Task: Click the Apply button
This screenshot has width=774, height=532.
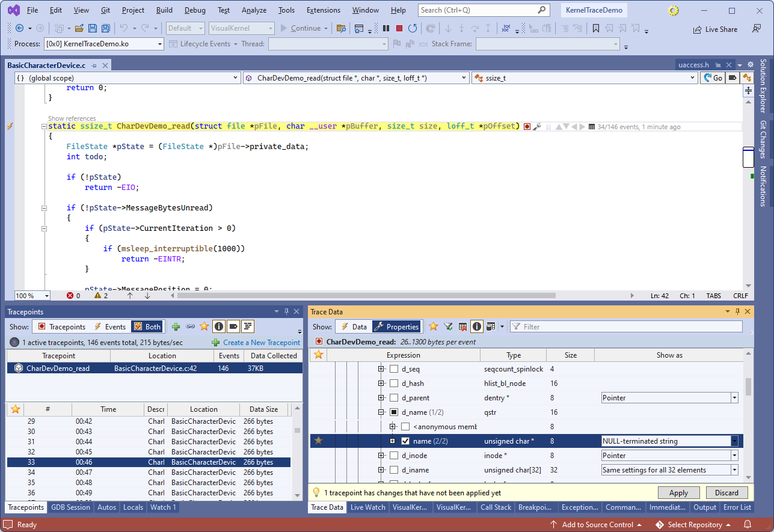Action: (678, 492)
